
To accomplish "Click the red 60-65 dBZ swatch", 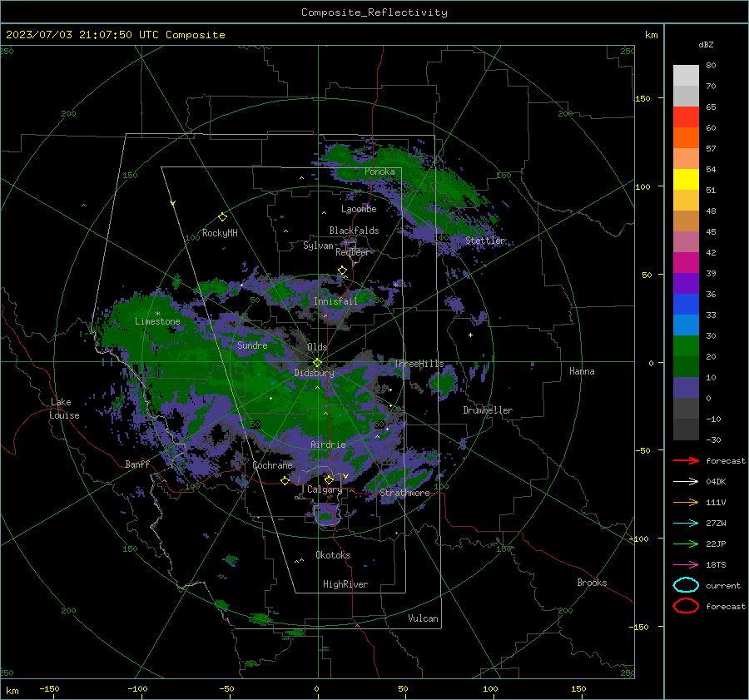I will pyautogui.click(x=686, y=117).
